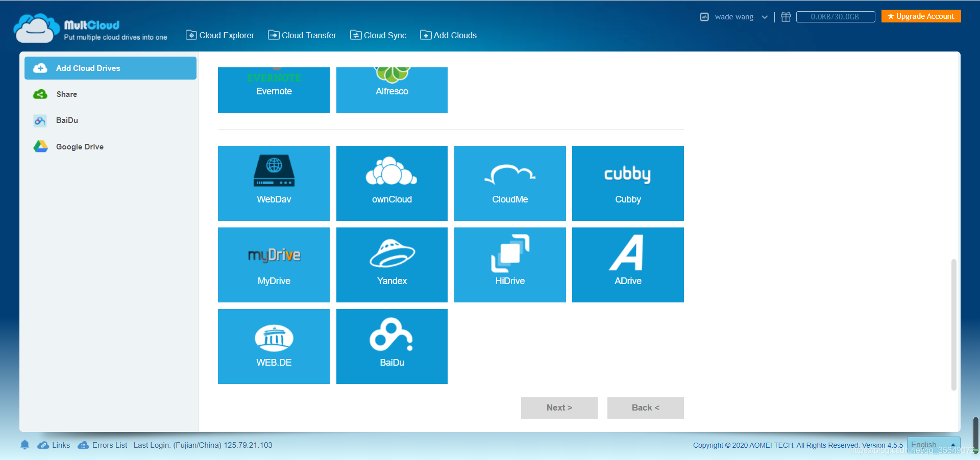Open the Cloud Explorer tab
The width and height of the screenshot is (980, 460).
pyautogui.click(x=220, y=35)
